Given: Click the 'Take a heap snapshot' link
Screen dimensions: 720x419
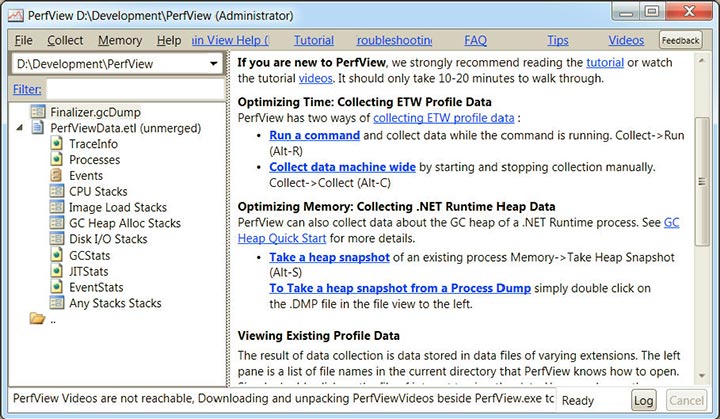Looking at the screenshot, I should [x=329, y=257].
